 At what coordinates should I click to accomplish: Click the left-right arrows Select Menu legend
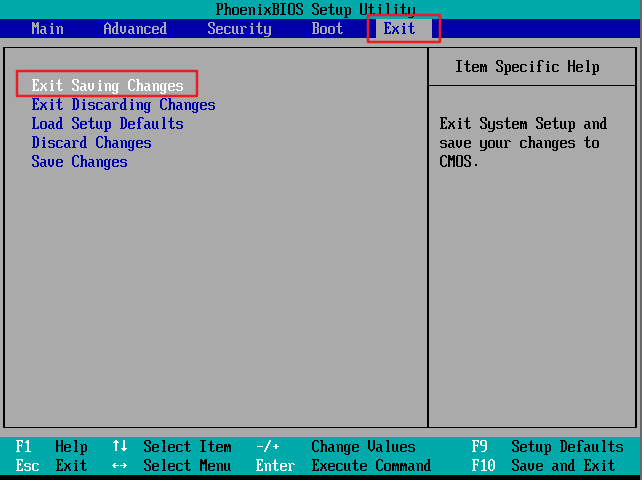click(172, 466)
